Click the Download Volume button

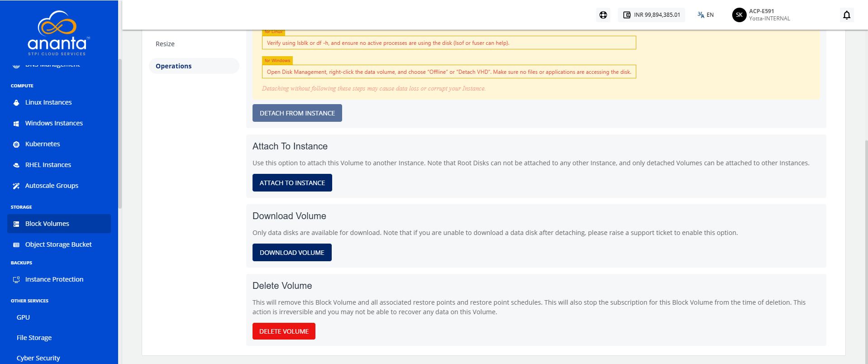[x=292, y=253]
